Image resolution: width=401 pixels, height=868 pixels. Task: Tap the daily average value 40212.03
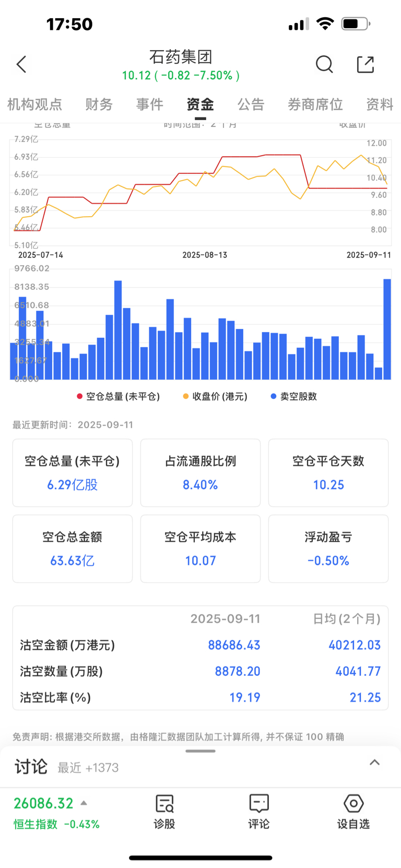pyautogui.click(x=355, y=645)
